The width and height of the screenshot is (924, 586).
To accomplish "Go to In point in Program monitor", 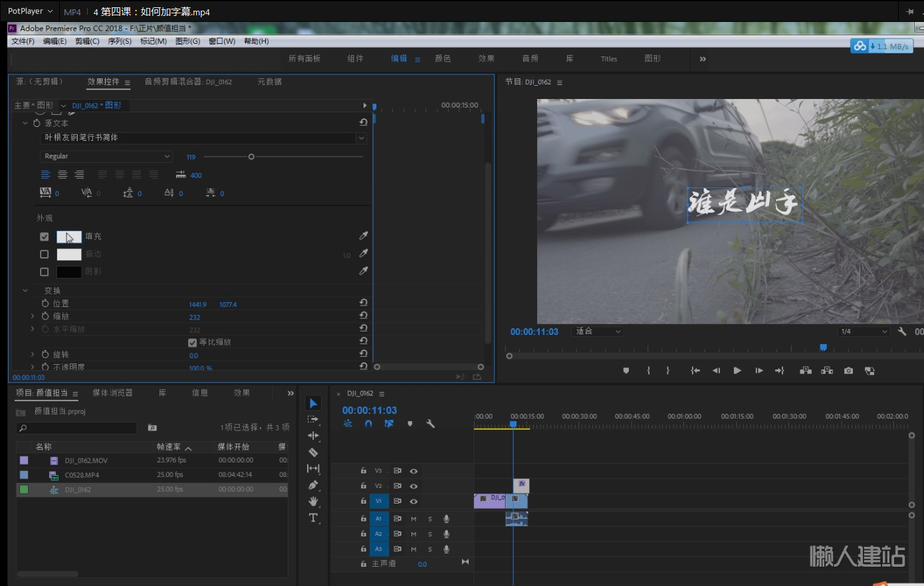I will pos(695,371).
